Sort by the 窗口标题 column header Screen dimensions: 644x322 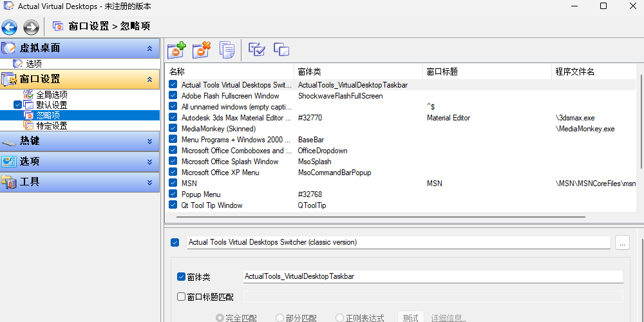[x=487, y=71]
